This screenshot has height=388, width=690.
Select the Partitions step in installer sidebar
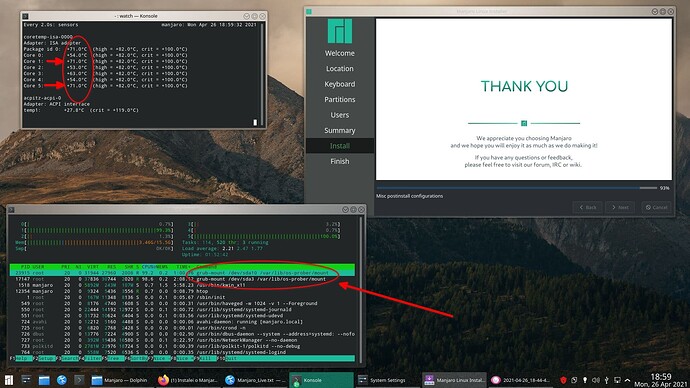pos(340,99)
